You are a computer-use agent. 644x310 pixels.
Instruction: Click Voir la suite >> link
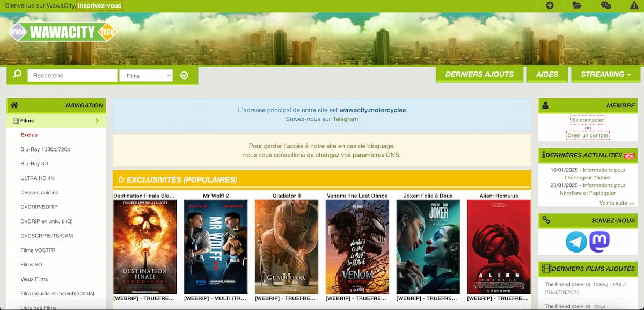tap(617, 203)
